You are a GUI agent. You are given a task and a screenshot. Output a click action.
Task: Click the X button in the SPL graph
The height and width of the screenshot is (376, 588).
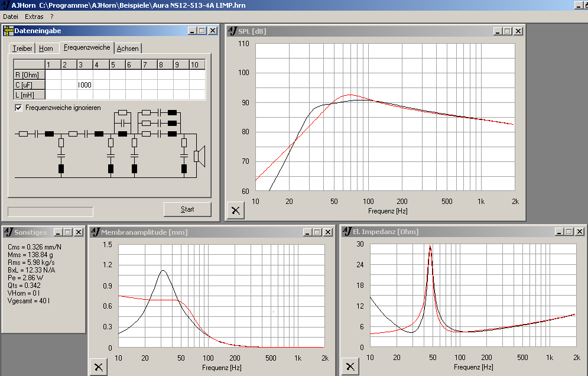235,210
